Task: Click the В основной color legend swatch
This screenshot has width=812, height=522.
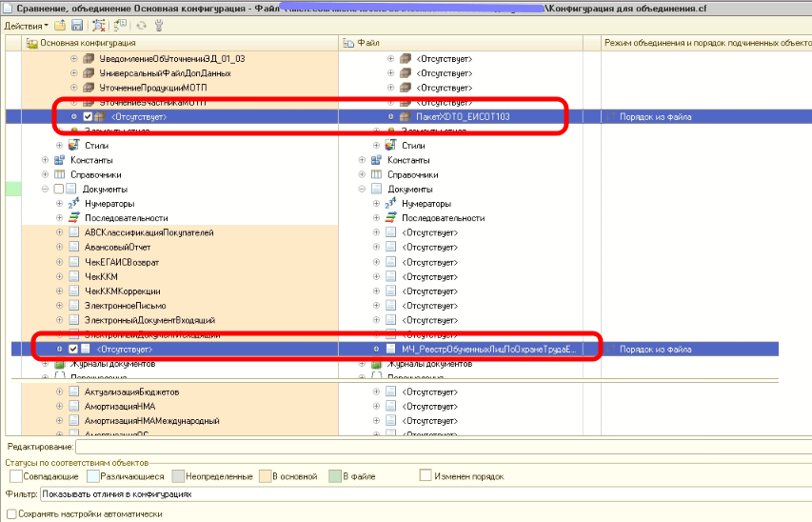Action: point(266,476)
